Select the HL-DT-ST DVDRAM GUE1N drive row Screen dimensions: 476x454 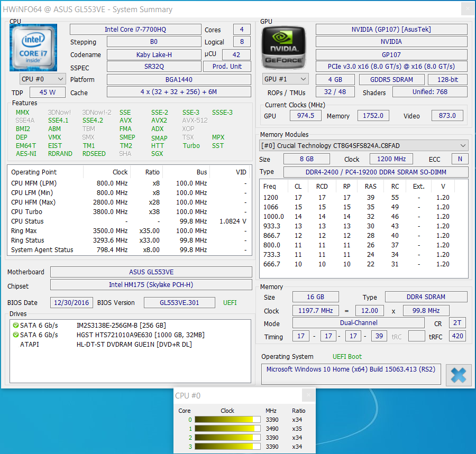click(x=130, y=345)
